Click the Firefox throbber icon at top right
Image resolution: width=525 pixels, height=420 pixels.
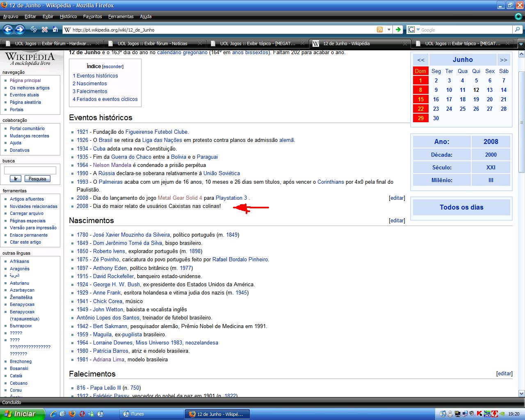coord(518,16)
